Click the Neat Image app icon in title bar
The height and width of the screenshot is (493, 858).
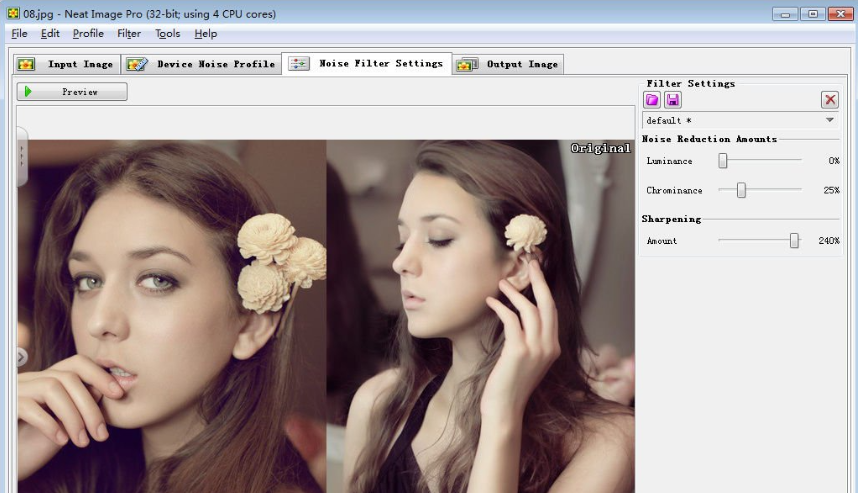[13, 14]
